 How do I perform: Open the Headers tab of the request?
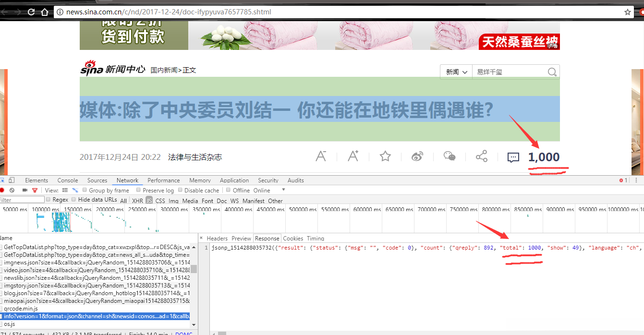217,238
